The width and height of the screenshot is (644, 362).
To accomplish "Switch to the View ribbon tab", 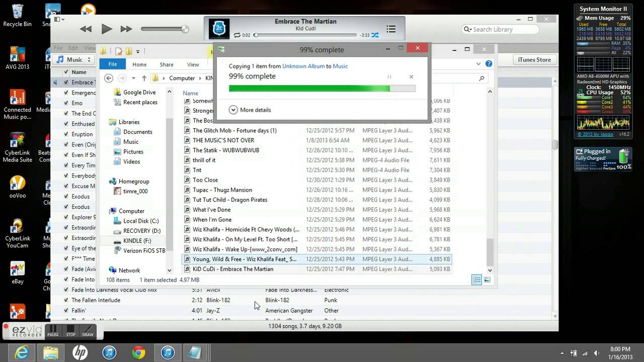I will 193,64.
